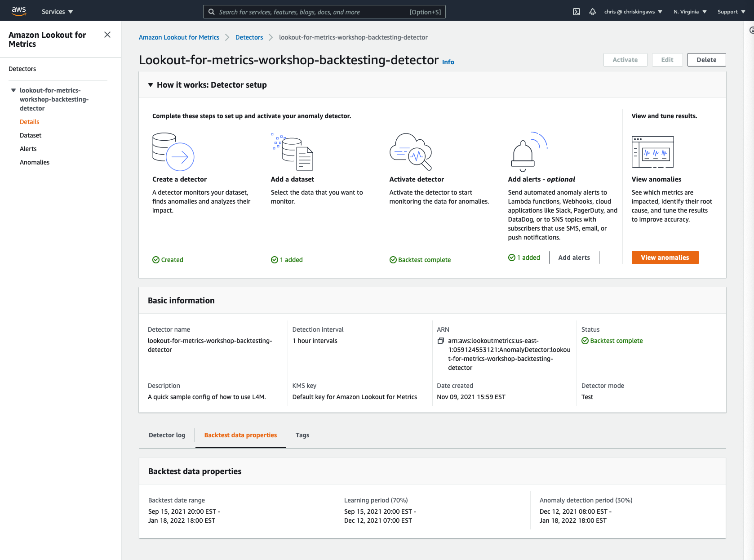
Task: Click the Activate detector cloud illustration
Action: [x=411, y=152]
